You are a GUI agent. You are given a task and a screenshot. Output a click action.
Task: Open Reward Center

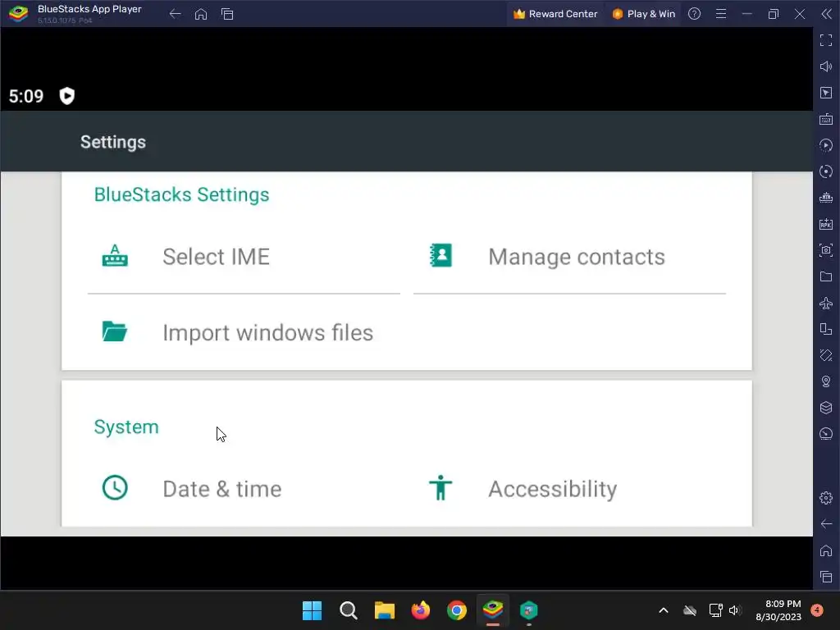coord(555,14)
